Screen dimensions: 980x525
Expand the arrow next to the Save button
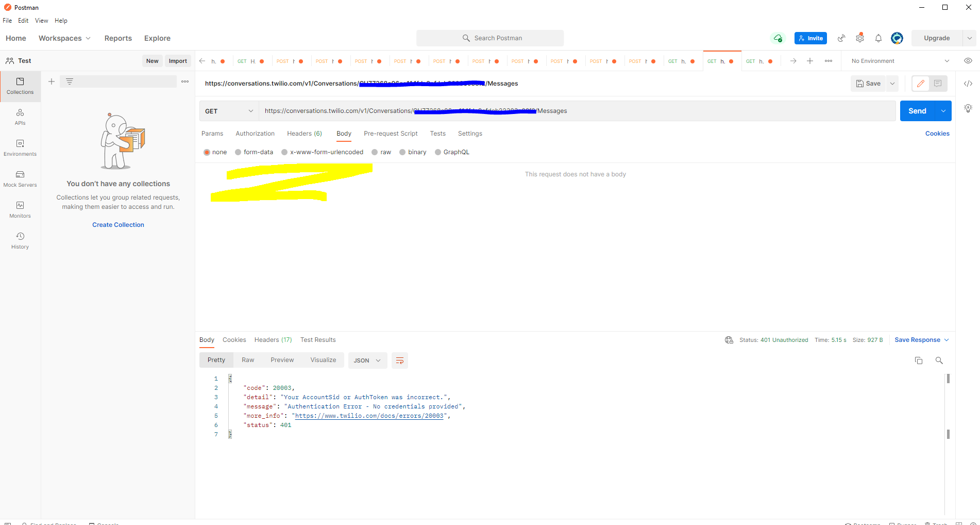click(x=892, y=84)
